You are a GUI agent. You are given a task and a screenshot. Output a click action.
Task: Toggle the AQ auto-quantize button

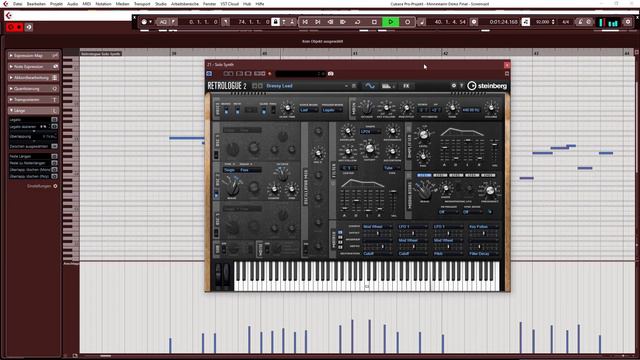(163, 22)
